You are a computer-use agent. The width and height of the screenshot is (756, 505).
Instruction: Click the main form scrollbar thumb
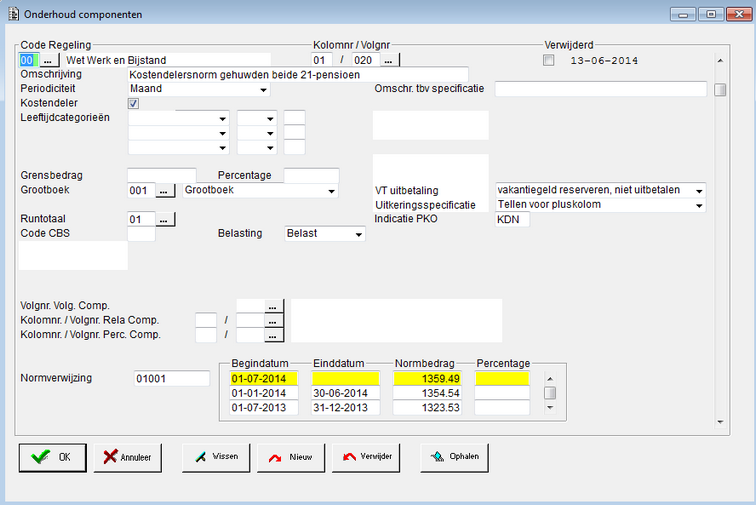[720, 90]
